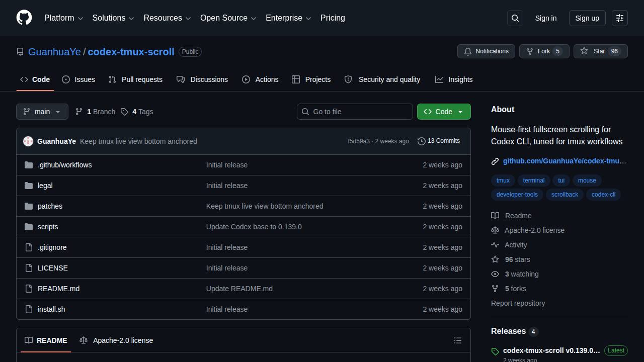Open the appearance settings icon next to Sign up
644x362 pixels.
(620, 18)
